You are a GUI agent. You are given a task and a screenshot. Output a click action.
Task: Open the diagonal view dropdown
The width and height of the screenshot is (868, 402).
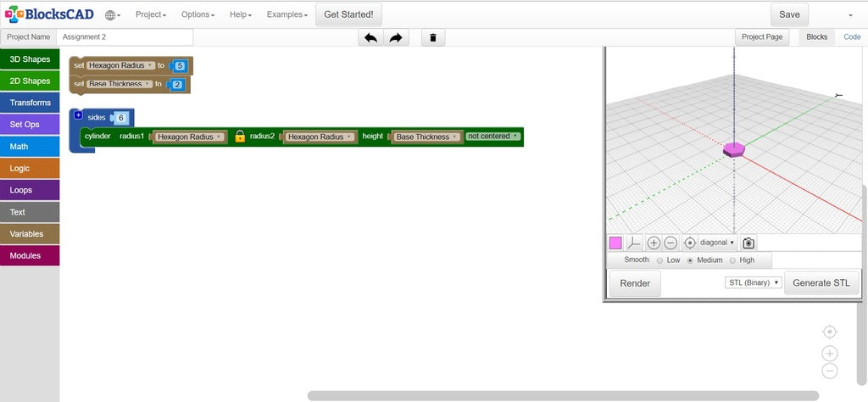717,243
